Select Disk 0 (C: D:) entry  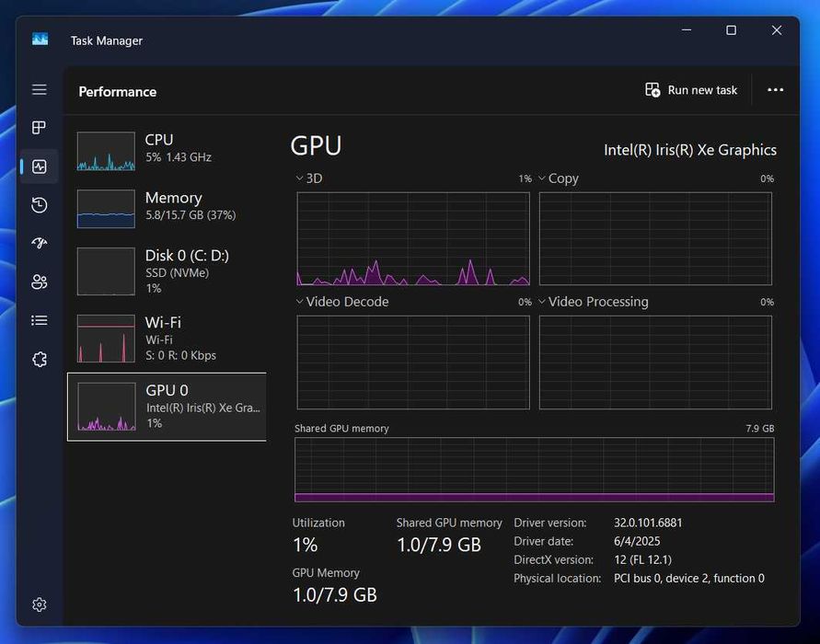168,271
